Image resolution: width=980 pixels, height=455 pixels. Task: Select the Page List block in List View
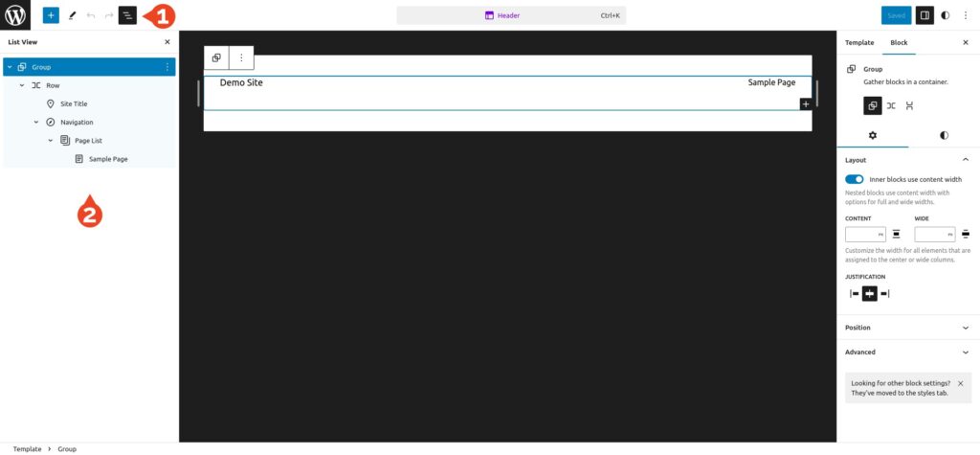[x=89, y=140]
